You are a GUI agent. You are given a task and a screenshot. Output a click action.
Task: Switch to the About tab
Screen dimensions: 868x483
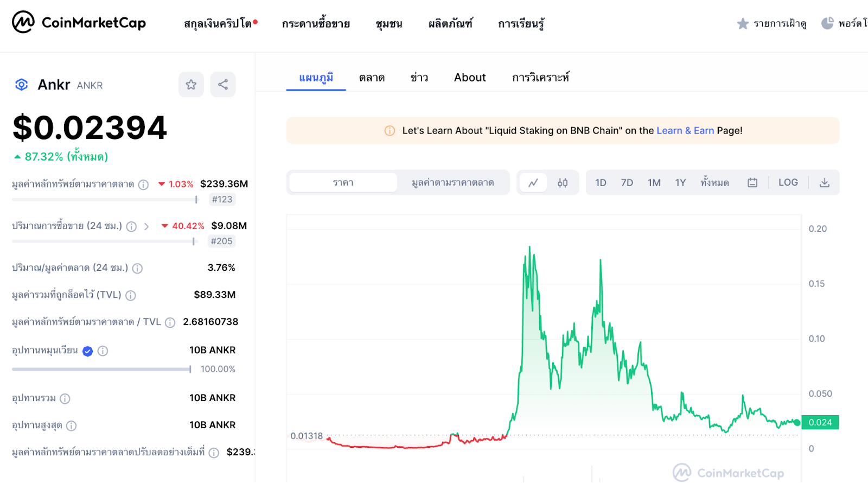click(470, 78)
